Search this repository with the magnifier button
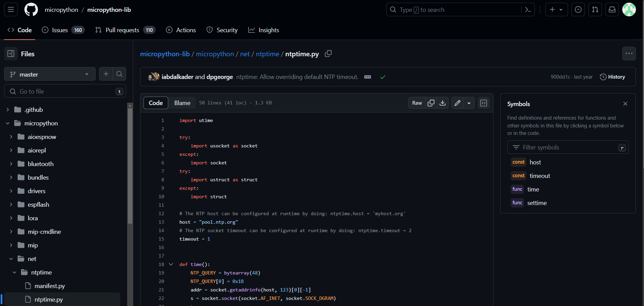Image resolution: width=644 pixels, height=306 pixels. [x=119, y=74]
